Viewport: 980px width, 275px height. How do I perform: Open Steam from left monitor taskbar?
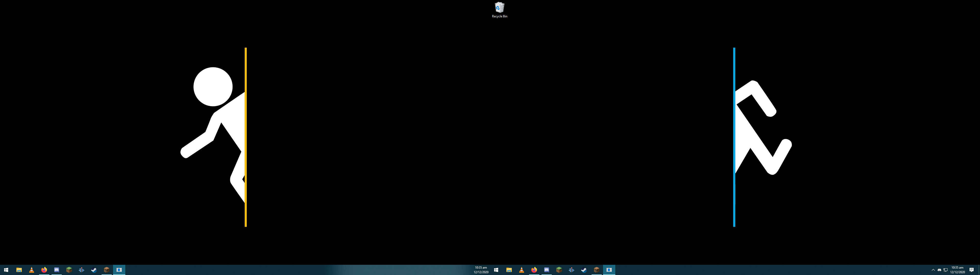coord(94,270)
